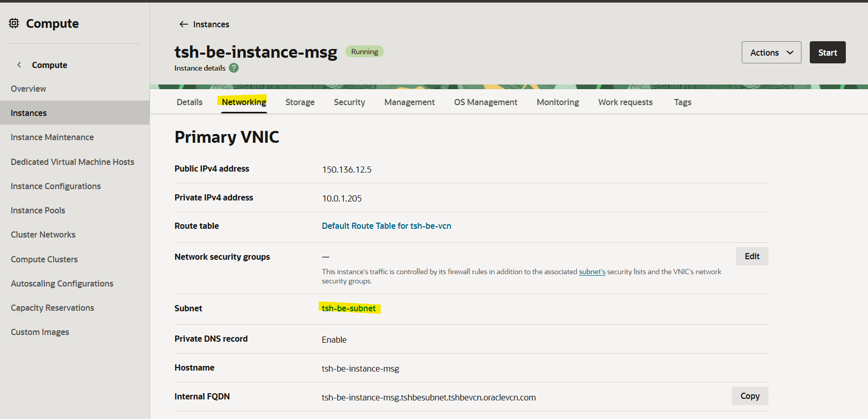The height and width of the screenshot is (419, 868).
Task: Navigate to Custom Images in the sidebar
Action: pos(40,332)
